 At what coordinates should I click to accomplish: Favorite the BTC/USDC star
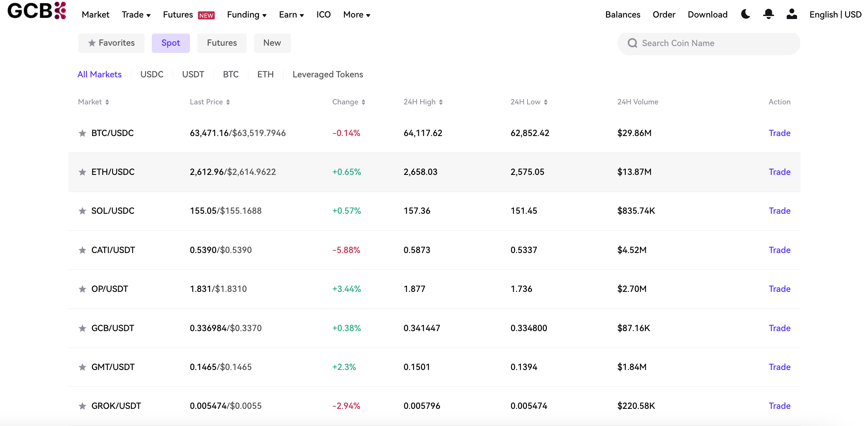[x=82, y=133]
